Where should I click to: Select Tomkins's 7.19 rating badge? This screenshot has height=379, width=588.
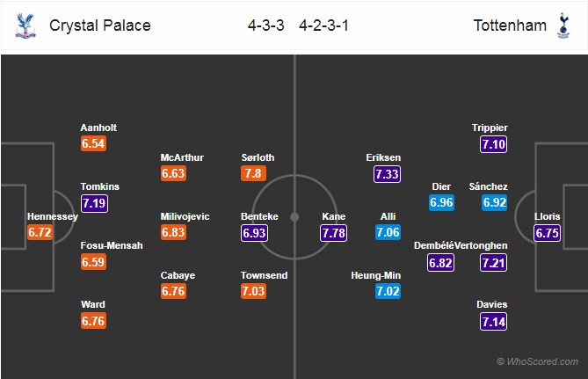[95, 203]
